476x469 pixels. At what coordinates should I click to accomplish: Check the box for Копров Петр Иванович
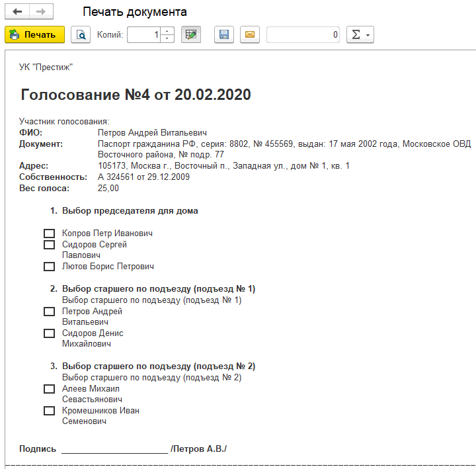49,234
